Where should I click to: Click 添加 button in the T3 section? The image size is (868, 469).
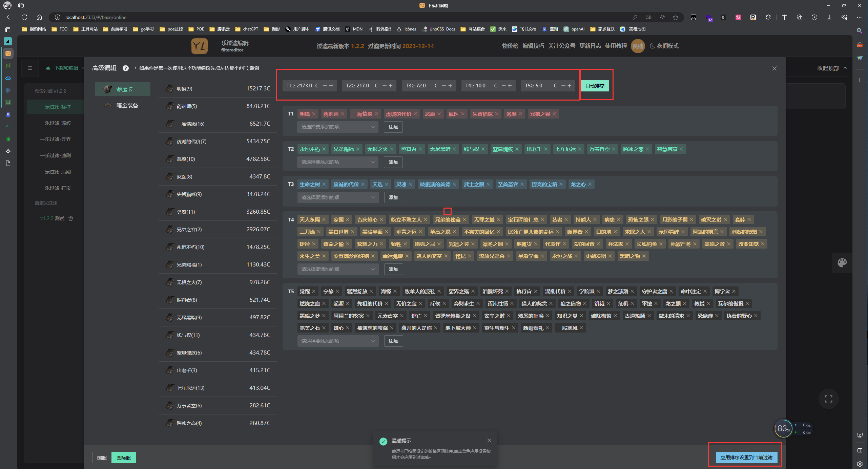point(393,197)
